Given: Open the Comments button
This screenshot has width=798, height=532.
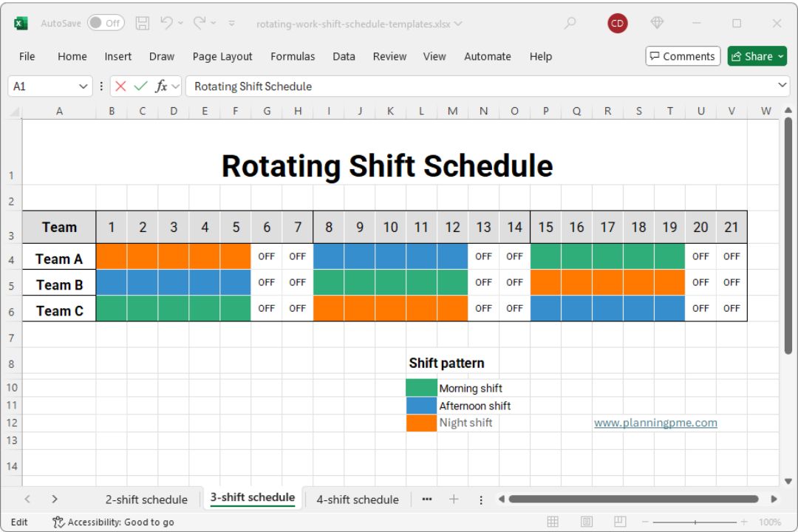Looking at the screenshot, I should point(682,56).
